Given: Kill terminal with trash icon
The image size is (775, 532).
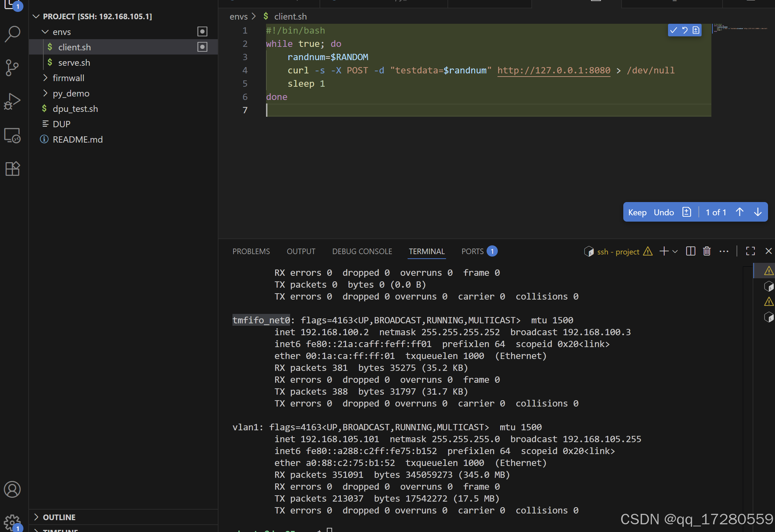Looking at the screenshot, I should click(707, 251).
